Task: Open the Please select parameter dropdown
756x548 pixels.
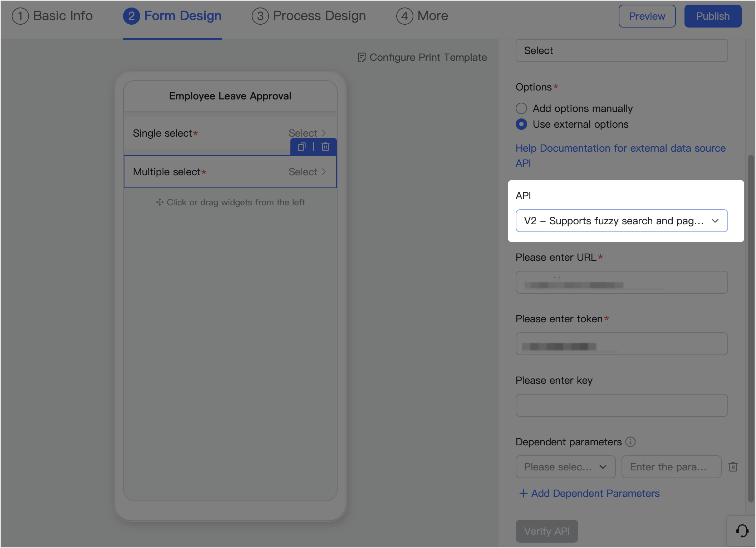Action: [x=565, y=466]
